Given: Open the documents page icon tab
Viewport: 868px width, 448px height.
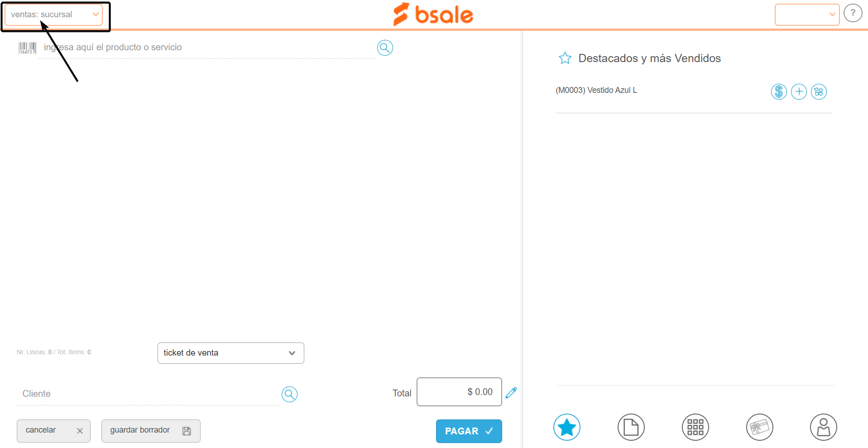Looking at the screenshot, I should pyautogui.click(x=631, y=427).
